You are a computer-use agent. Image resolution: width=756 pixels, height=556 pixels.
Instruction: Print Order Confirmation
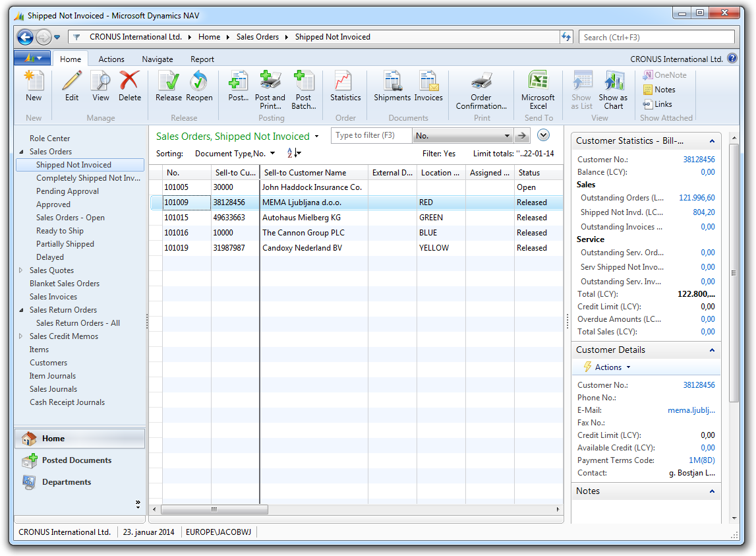click(x=480, y=86)
